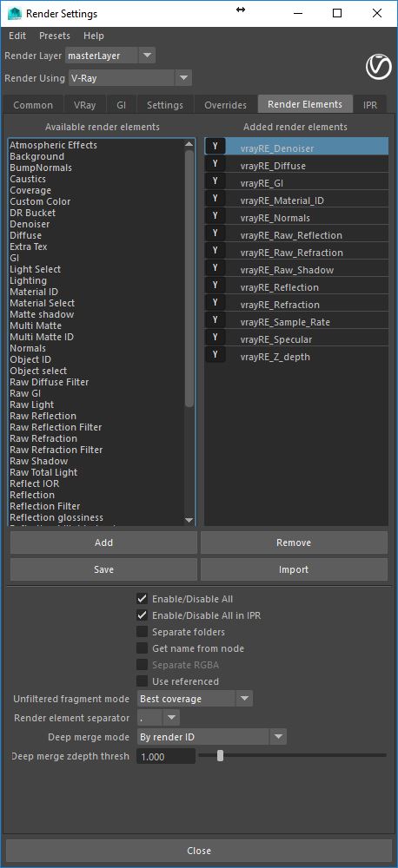Switch to the GI tab
398x868 pixels.
[122, 105]
